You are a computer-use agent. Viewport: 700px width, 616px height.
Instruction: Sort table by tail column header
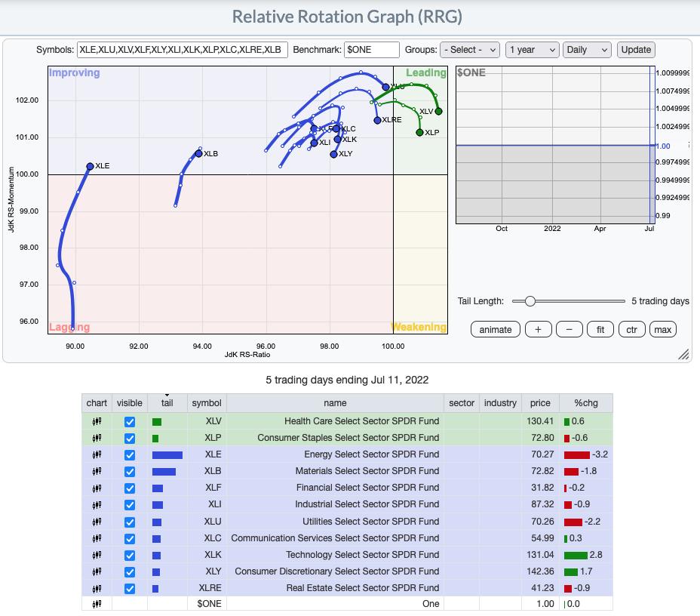pos(167,403)
